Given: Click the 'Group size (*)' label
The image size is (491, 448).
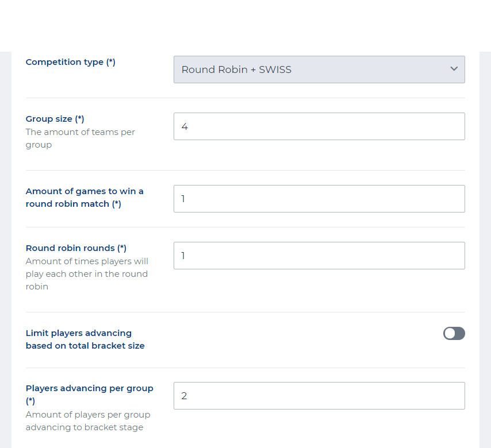Looking at the screenshot, I should 55,119.
